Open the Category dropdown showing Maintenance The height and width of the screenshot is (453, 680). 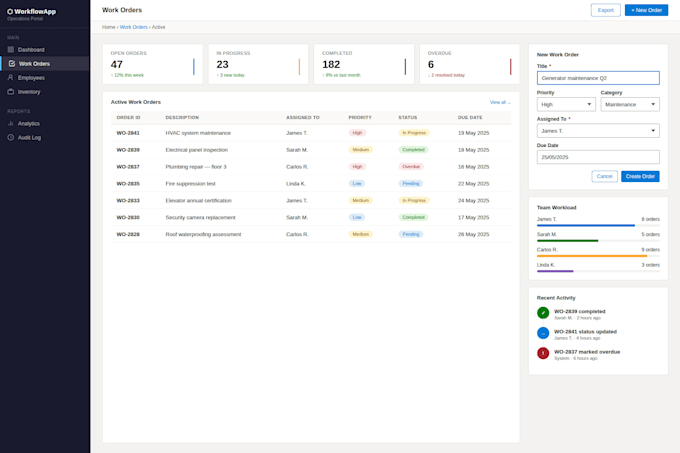(x=630, y=104)
